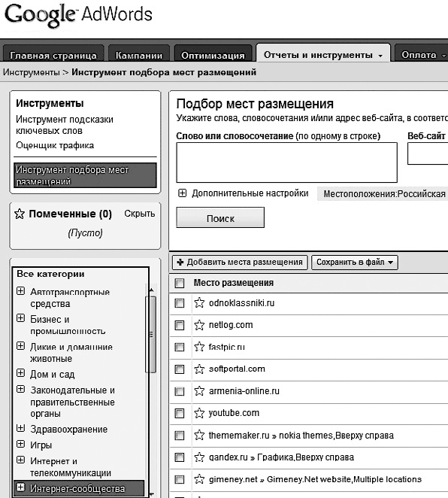Image resolution: width=448 pixels, height=498 pixels.
Task: Star the qandex.ru placement
Action: [199, 457]
